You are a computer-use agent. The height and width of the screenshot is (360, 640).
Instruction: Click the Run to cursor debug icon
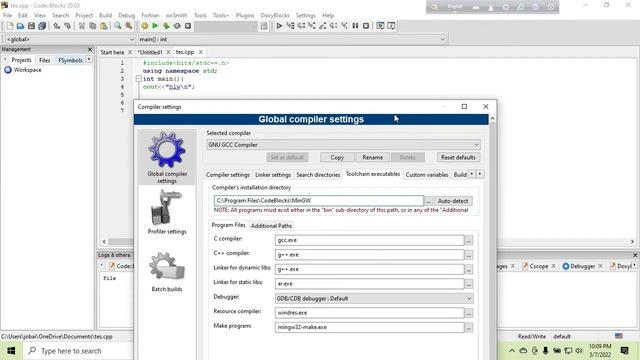coord(290,26)
